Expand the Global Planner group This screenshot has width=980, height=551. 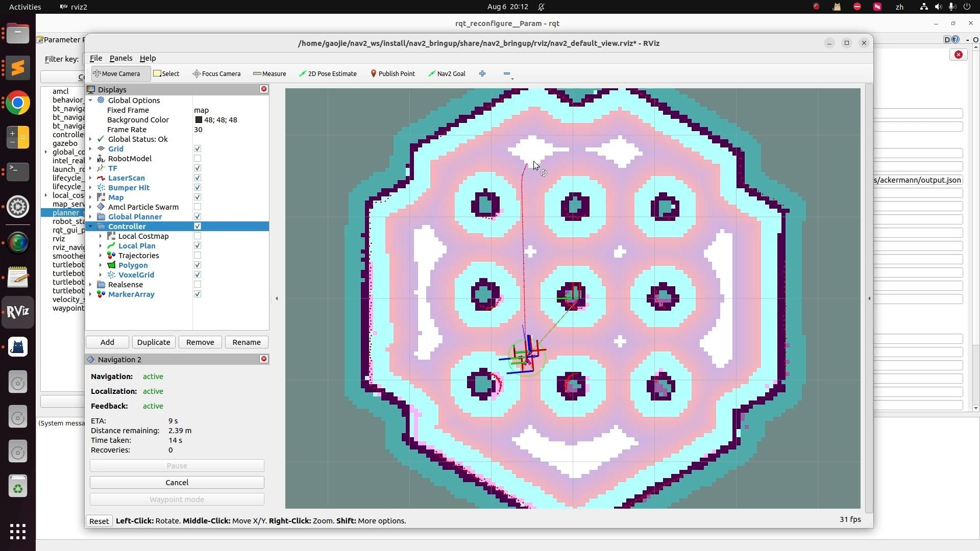[x=91, y=217]
